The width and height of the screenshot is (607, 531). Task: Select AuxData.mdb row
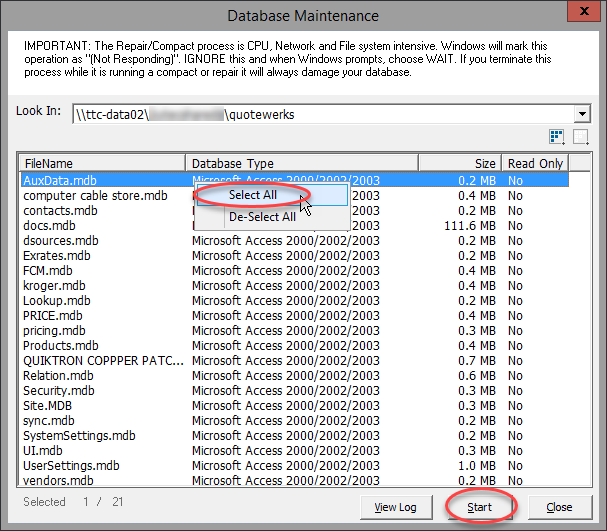(x=295, y=180)
